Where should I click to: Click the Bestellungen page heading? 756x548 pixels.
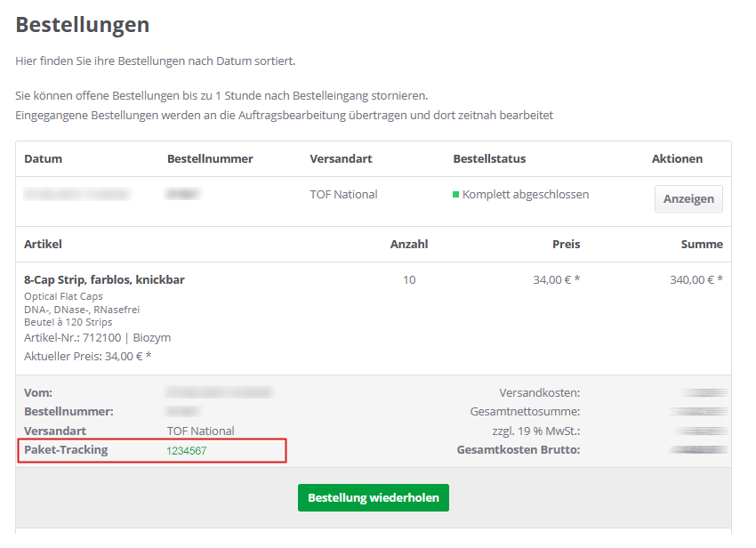tap(83, 25)
